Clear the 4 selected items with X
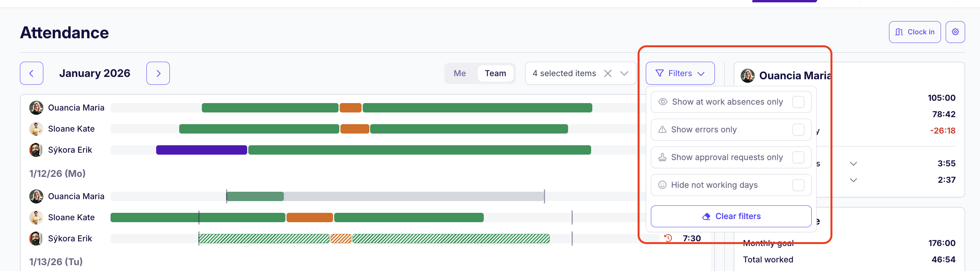 pos(608,73)
